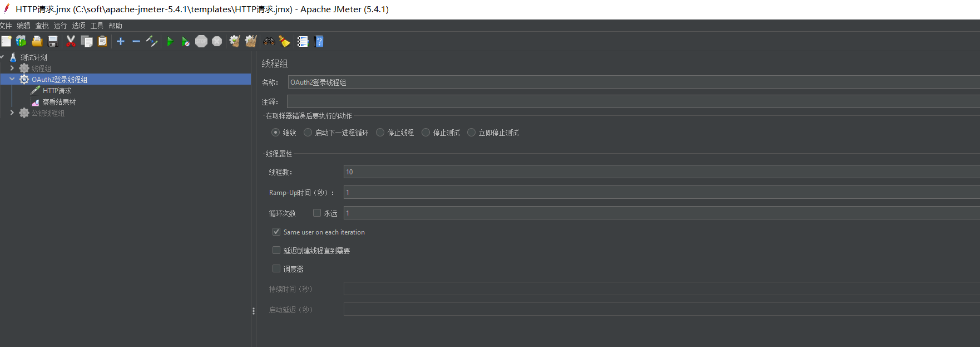Select the 继续 radio button

pyautogui.click(x=275, y=133)
